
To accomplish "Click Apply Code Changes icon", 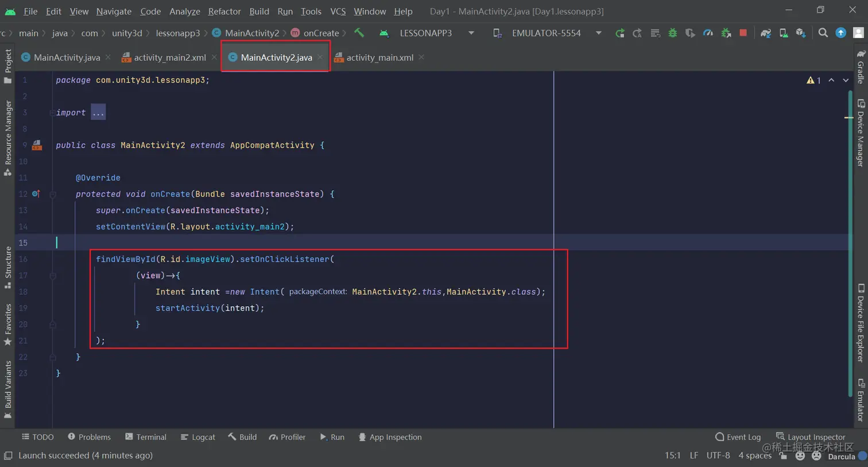I will click(x=637, y=33).
